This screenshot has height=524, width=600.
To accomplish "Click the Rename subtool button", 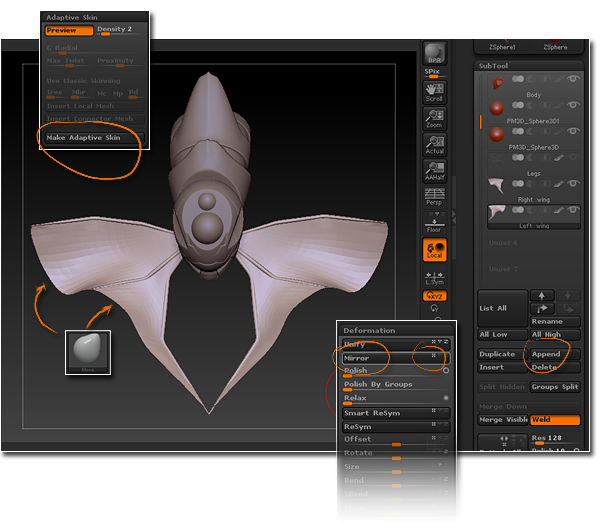I will tap(555, 322).
